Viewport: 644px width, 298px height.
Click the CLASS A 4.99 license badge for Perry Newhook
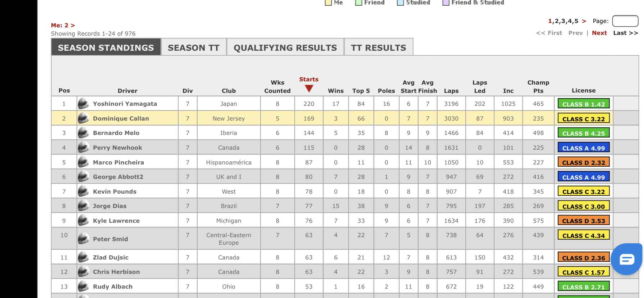point(583,148)
